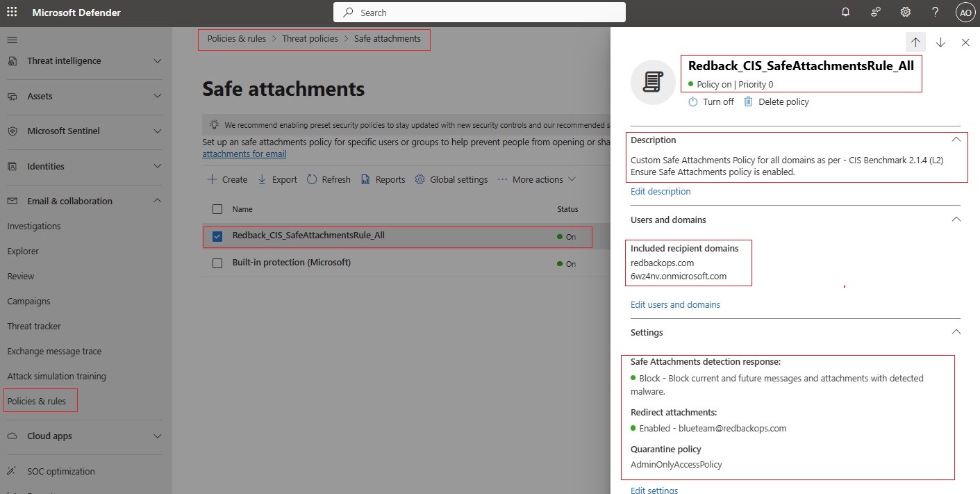Expand Cloud apps section chevron
The image size is (980, 494).
[158, 436]
